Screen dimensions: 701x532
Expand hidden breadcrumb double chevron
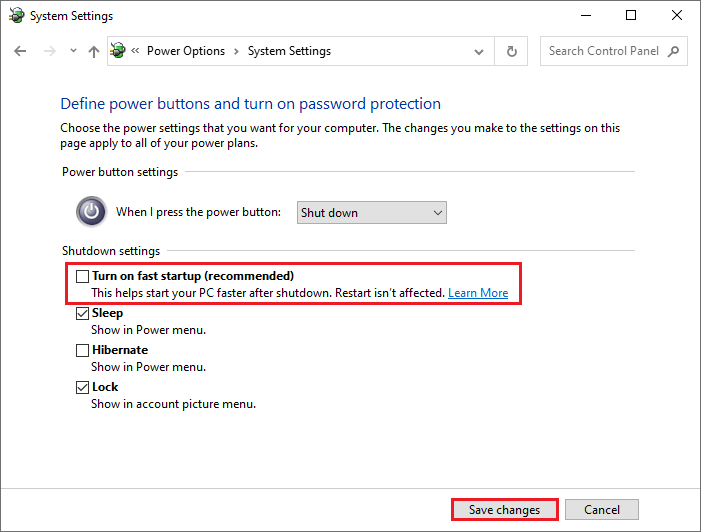[x=135, y=51]
